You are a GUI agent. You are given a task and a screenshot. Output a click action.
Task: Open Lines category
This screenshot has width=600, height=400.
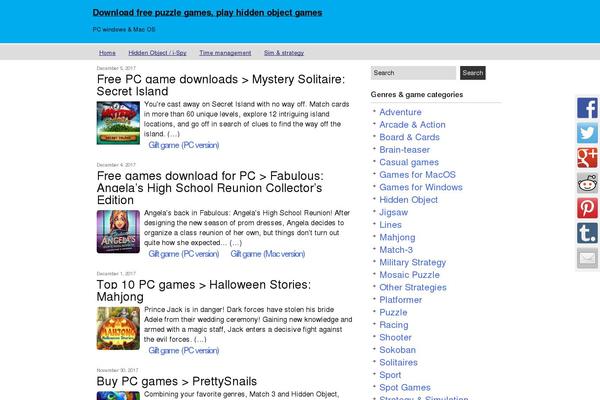tap(390, 225)
